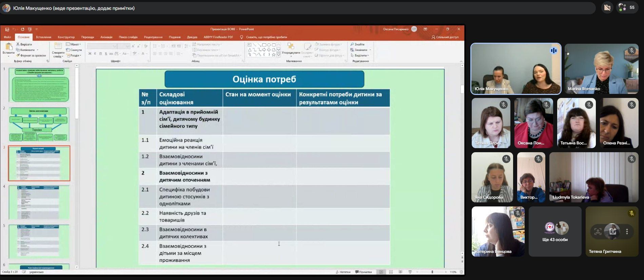Toggle strikethrough (abc) formatting
Screen dimensions: 644x280
click(112, 54)
